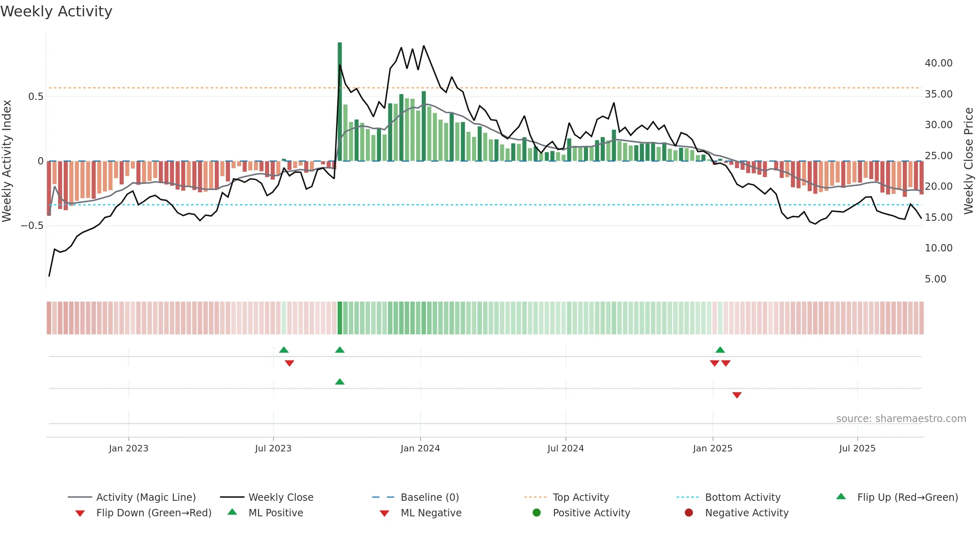Viewport: 980px width, 551px height.
Task: Click the source: sharemaestro.com text
Action: tap(901, 418)
